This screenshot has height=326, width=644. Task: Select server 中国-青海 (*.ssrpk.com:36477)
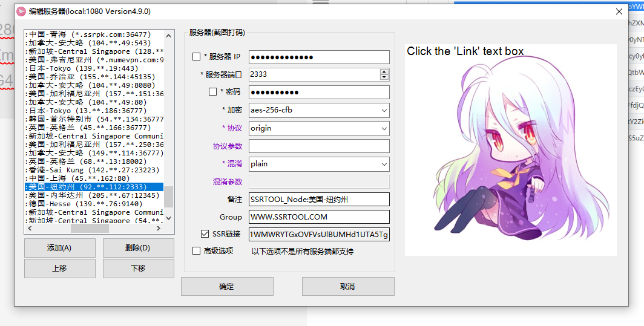point(94,34)
